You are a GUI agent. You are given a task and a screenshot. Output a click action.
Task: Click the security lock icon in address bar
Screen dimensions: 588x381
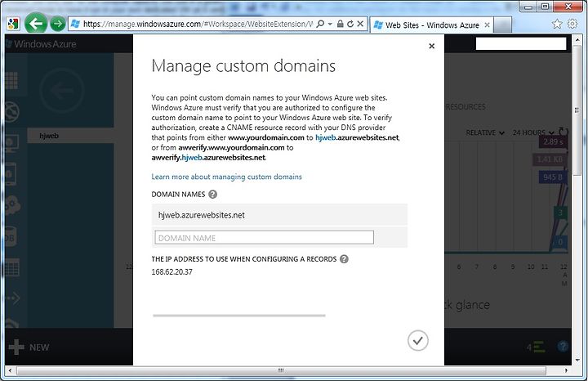click(340, 24)
